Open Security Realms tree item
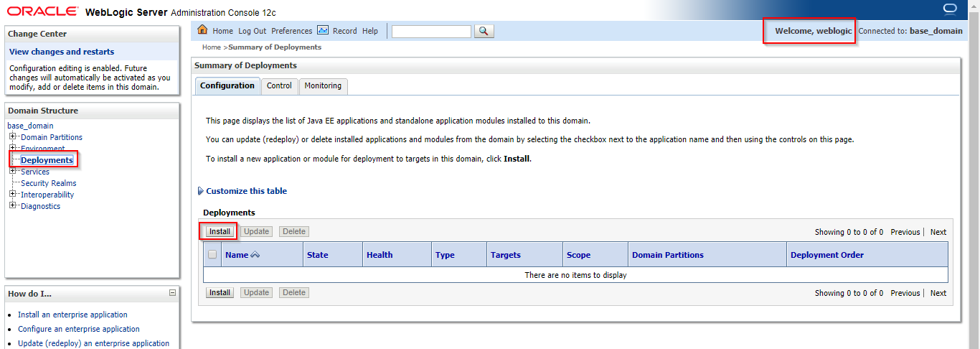Screen dimensions: 980x349 49,183
